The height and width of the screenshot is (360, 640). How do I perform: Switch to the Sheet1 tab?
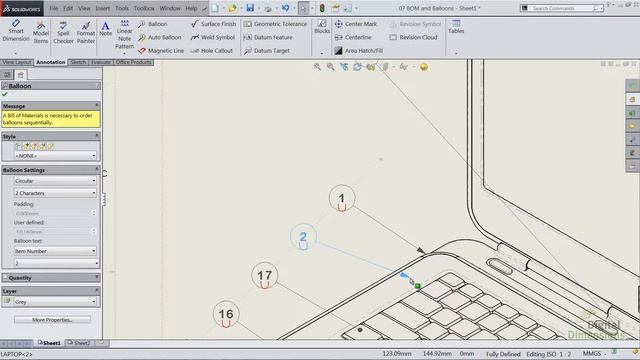point(49,343)
